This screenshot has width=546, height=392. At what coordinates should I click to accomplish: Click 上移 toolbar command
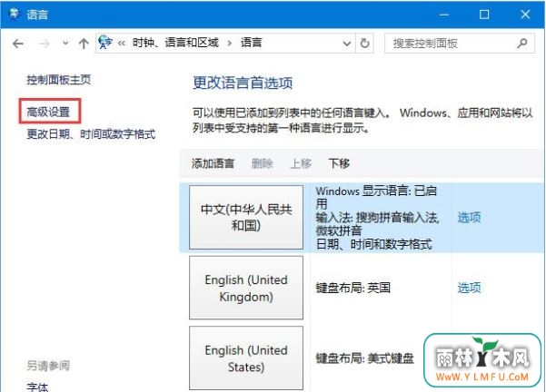[x=301, y=163]
